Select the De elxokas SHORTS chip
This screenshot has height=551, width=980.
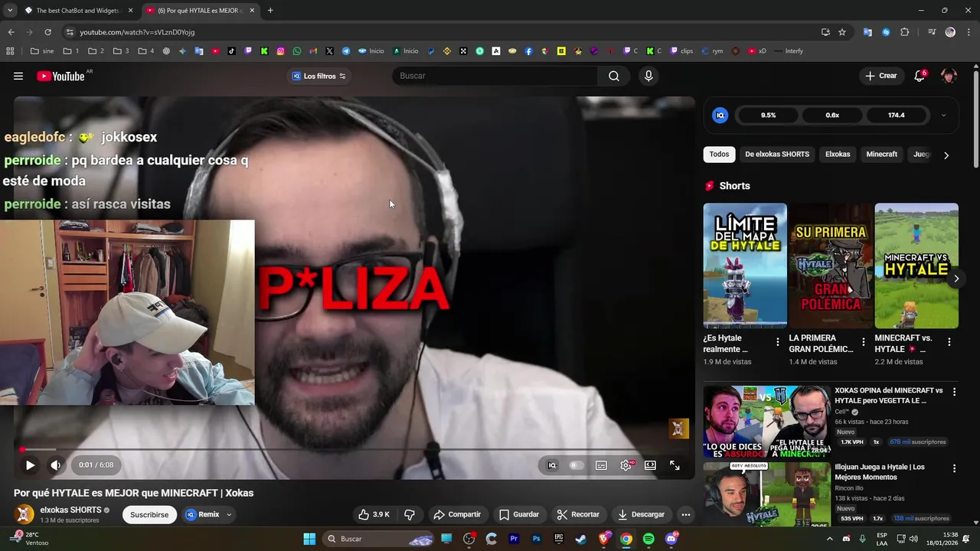click(x=777, y=155)
